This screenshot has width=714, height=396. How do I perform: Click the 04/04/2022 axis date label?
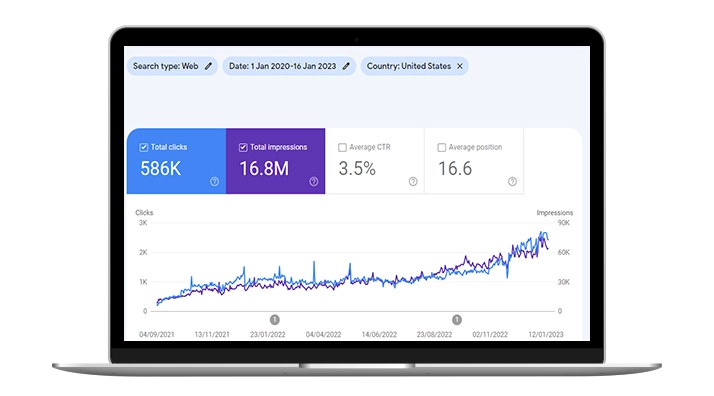tap(323, 335)
